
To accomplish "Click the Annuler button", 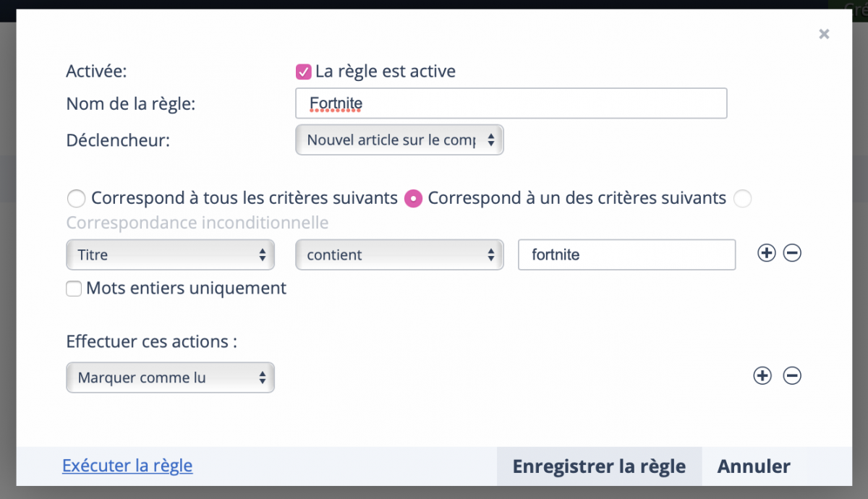I will (753, 466).
